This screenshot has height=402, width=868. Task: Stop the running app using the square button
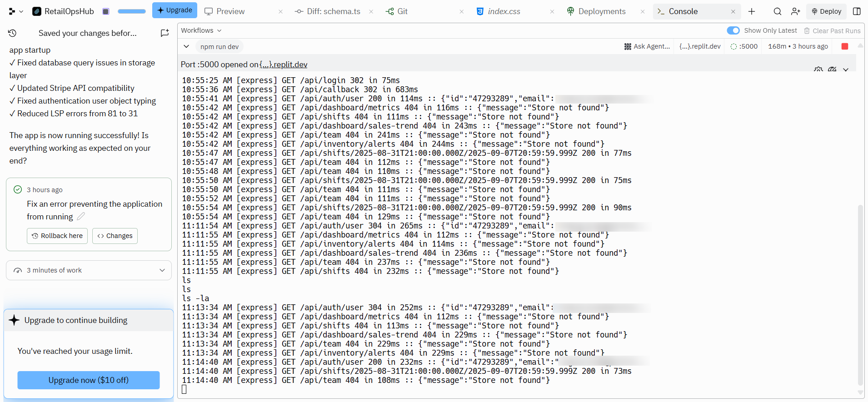click(x=106, y=11)
